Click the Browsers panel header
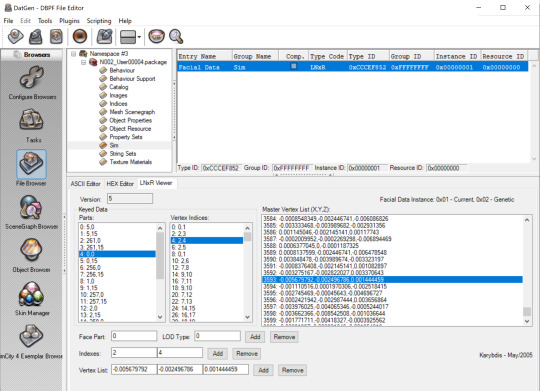The width and height of the screenshot is (540, 391). coord(31,55)
